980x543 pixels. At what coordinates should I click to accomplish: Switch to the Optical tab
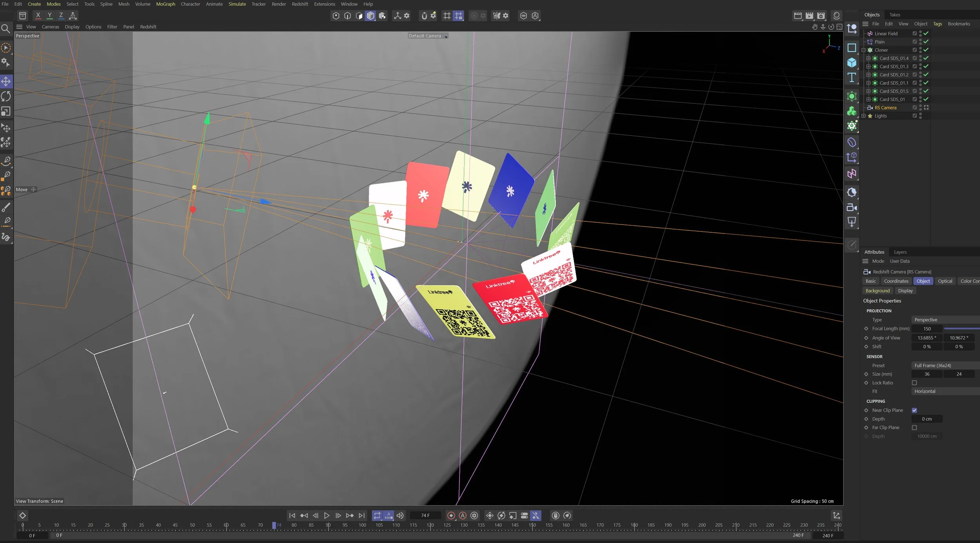pyautogui.click(x=945, y=281)
